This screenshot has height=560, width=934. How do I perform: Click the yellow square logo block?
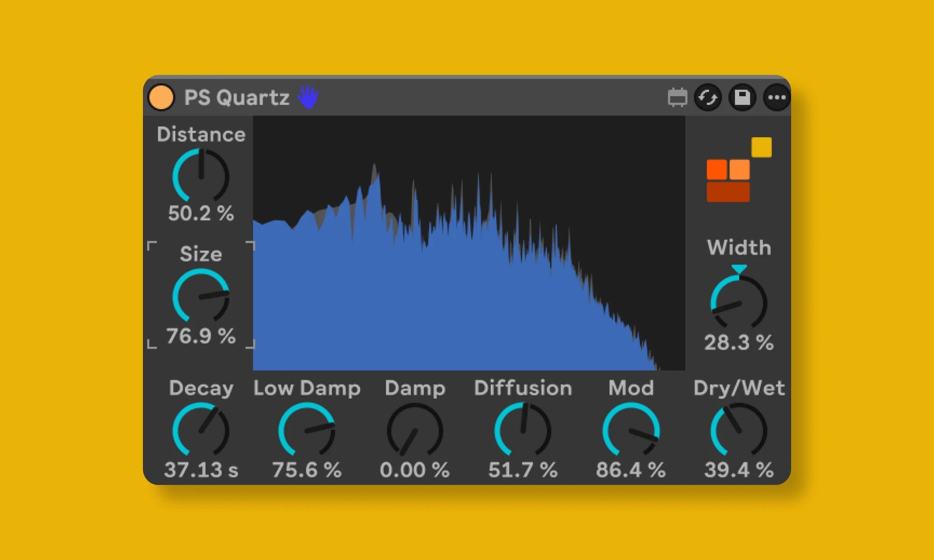(x=761, y=147)
